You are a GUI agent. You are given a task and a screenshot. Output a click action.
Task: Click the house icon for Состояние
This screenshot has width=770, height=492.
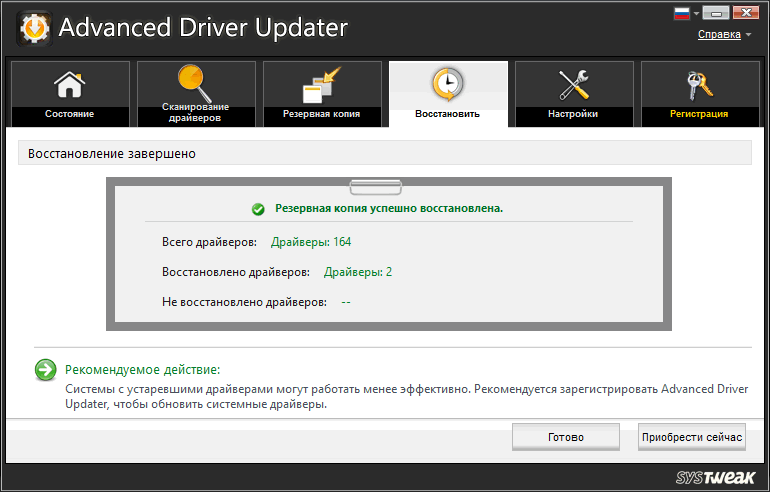[70, 84]
